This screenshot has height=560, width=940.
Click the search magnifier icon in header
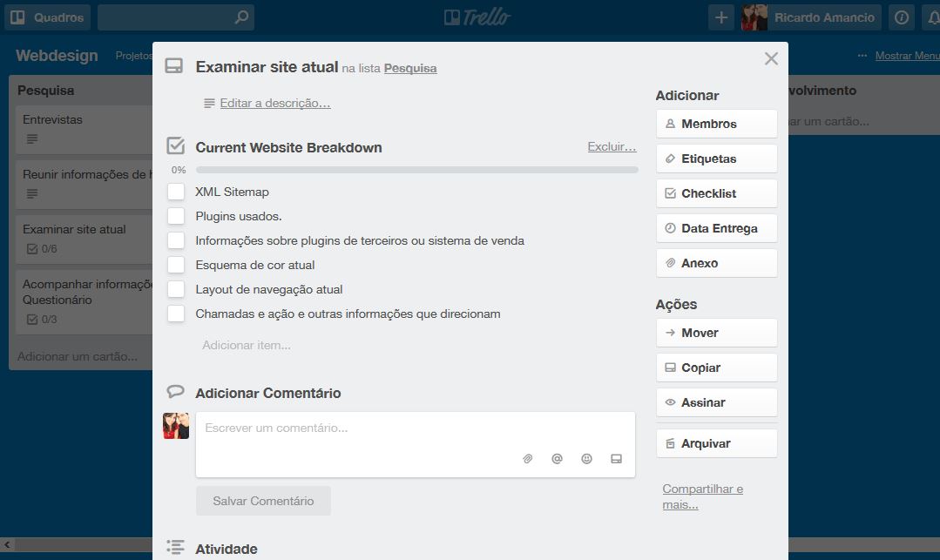pyautogui.click(x=241, y=17)
